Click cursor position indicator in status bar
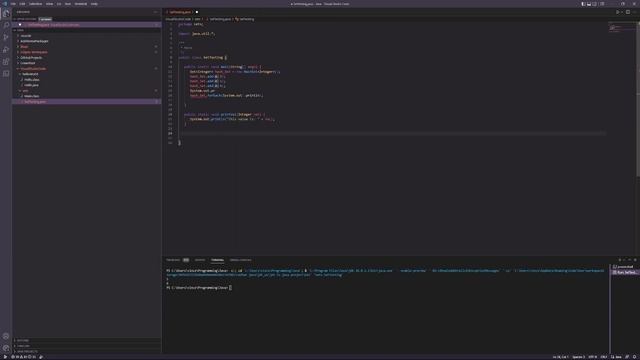The height and width of the screenshot is (360, 640). pyautogui.click(x=560, y=357)
